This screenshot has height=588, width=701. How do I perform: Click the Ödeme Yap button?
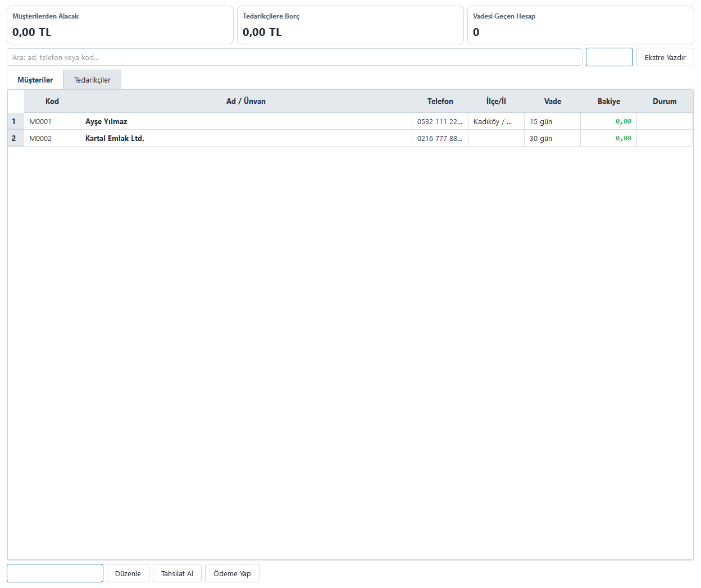coord(232,573)
